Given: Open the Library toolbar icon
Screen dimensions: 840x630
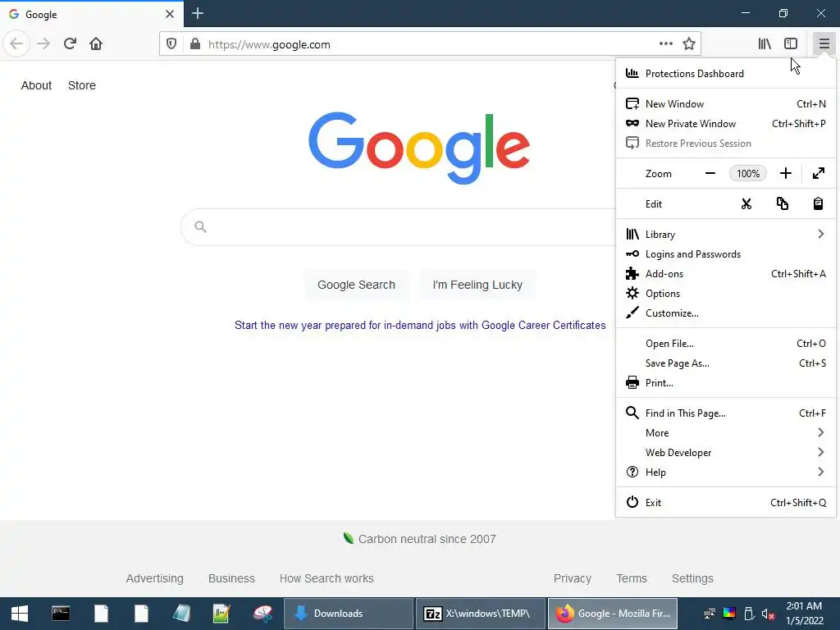Looking at the screenshot, I should tap(765, 44).
